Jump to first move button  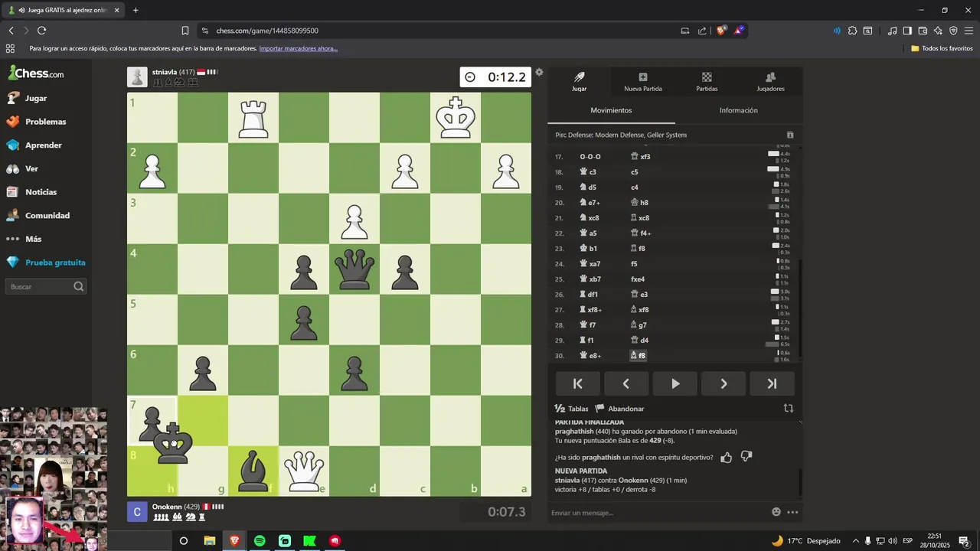(578, 384)
